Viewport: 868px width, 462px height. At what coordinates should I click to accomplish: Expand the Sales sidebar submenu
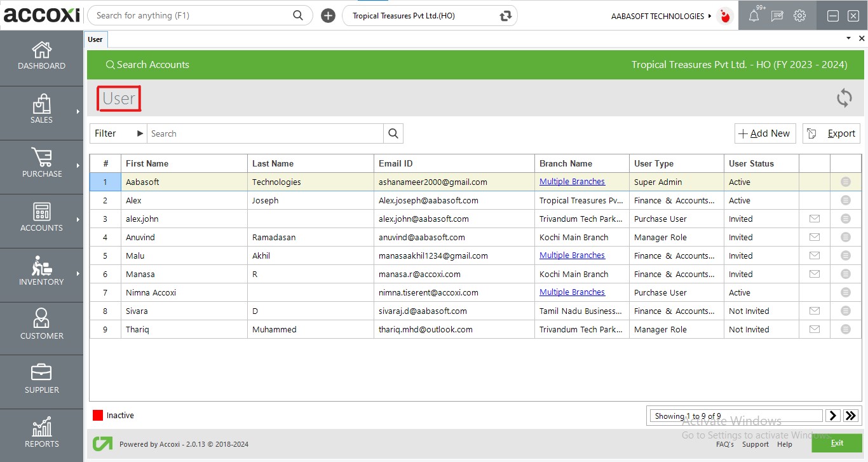click(x=78, y=112)
